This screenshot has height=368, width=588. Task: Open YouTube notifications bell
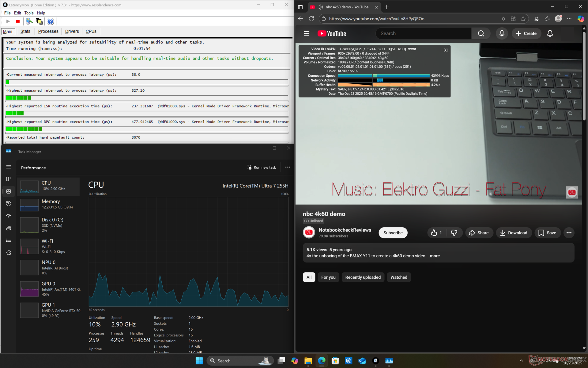[x=550, y=33]
